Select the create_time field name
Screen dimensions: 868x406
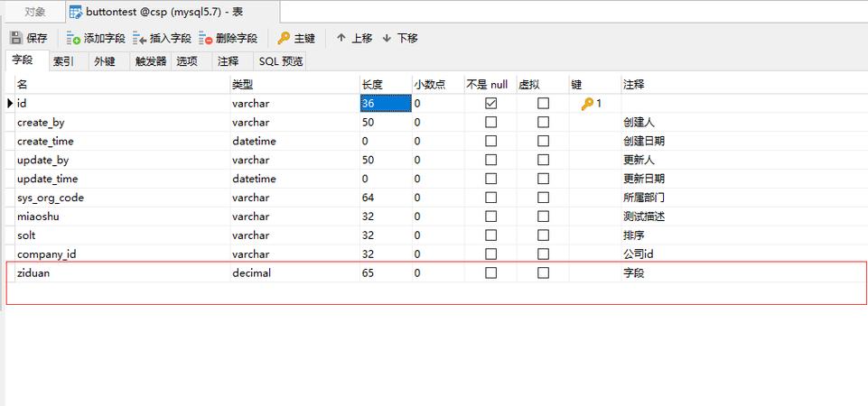(x=45, y=141)
